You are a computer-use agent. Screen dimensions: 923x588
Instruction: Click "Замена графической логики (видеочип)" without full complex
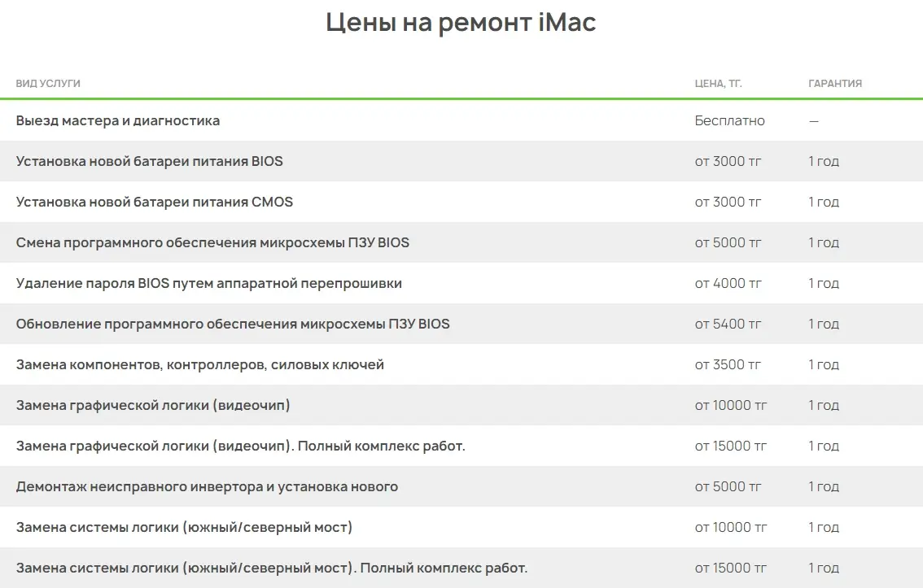click(x=153, y=406)
